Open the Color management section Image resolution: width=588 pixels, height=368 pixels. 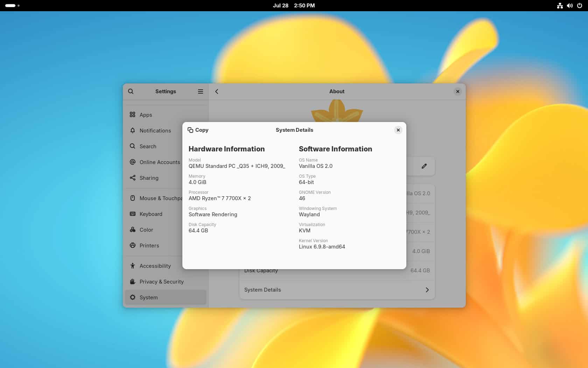[x=146, y=230]
